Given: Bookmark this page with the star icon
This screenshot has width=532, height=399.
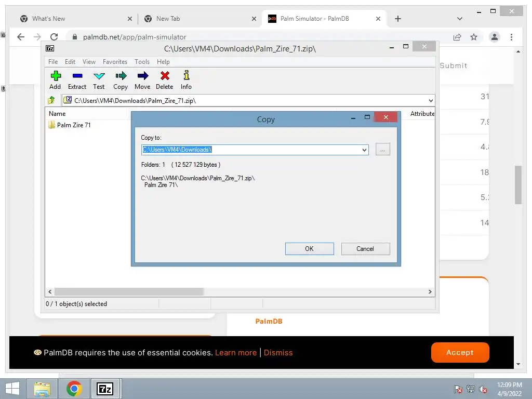Looking at the screenshot, I should click(474, 37).
